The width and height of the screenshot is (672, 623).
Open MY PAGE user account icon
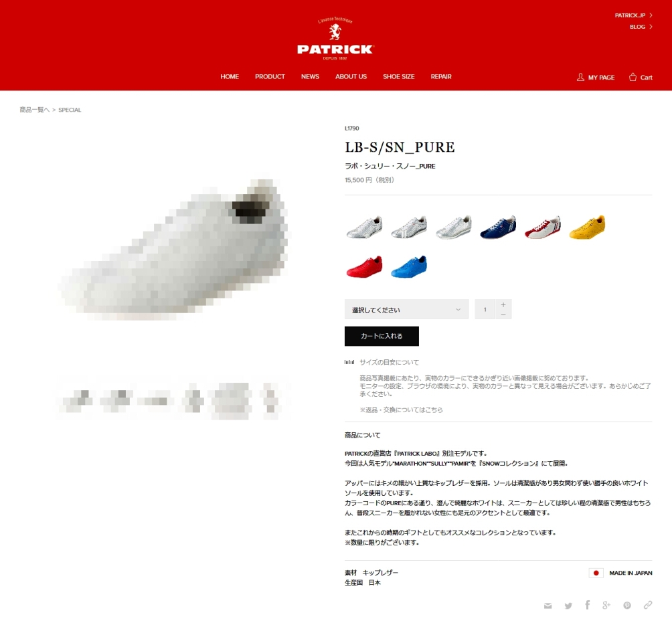point(580,77)
